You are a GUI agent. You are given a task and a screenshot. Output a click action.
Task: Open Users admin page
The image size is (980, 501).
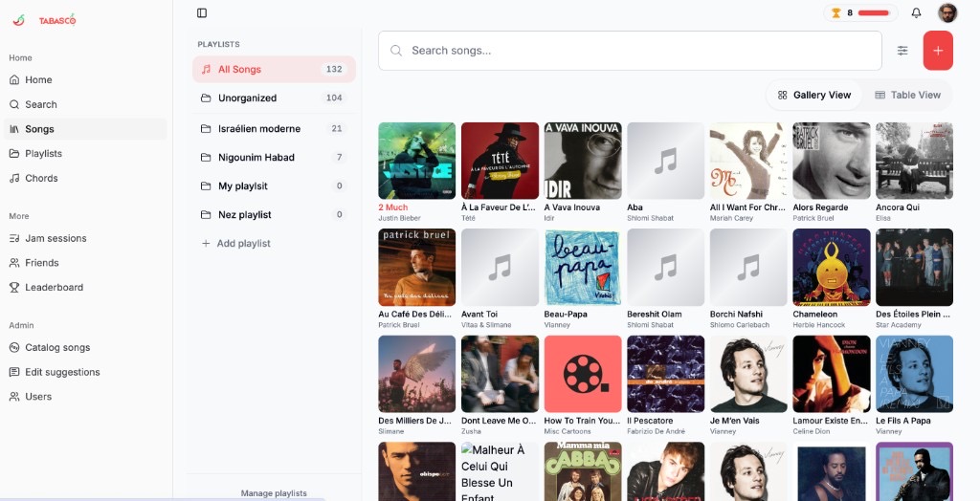tap(85, 397)
